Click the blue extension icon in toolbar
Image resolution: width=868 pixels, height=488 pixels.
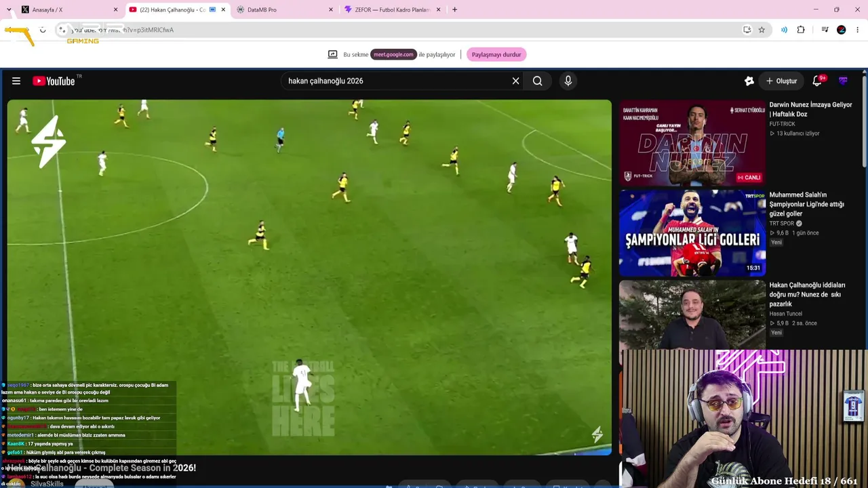(784, 30)
